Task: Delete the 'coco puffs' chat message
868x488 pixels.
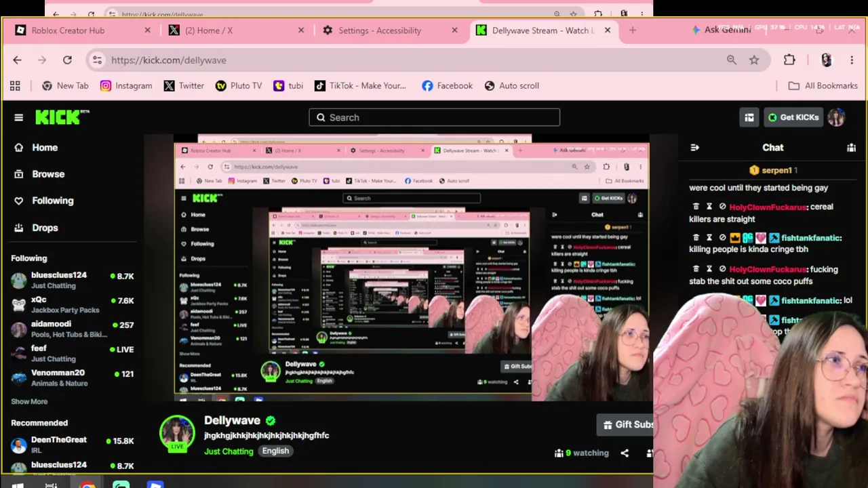Action: coord(696,269)
